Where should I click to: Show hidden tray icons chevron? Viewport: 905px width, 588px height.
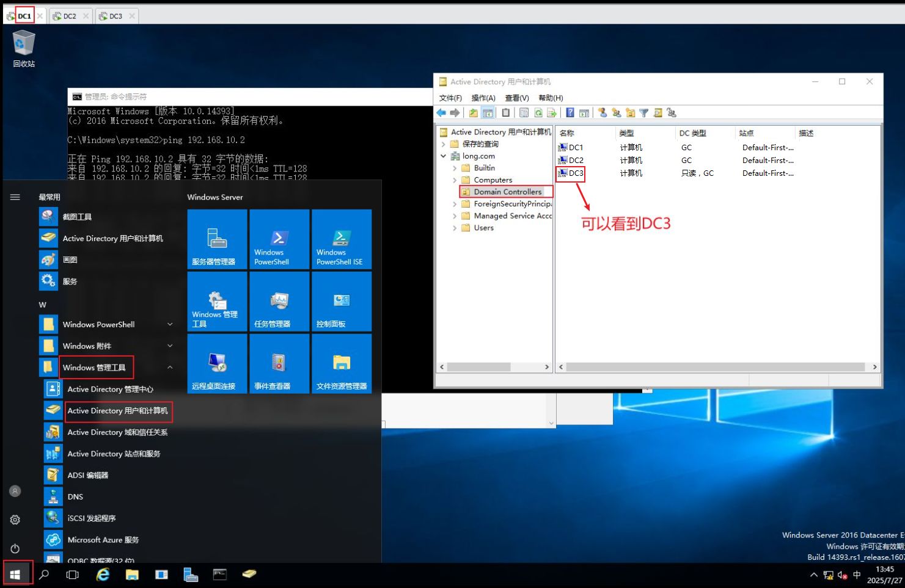(x=813, y=575)
